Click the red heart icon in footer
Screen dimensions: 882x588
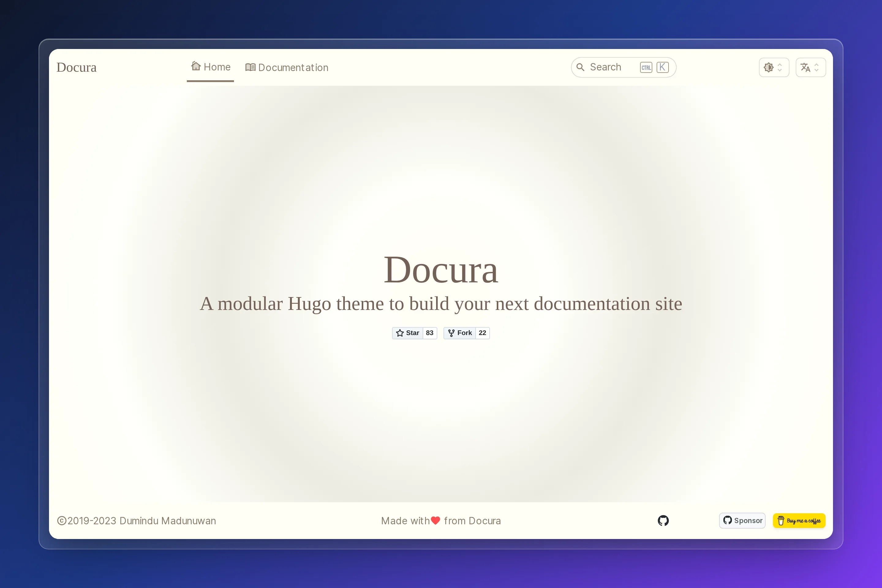point(435,521)
